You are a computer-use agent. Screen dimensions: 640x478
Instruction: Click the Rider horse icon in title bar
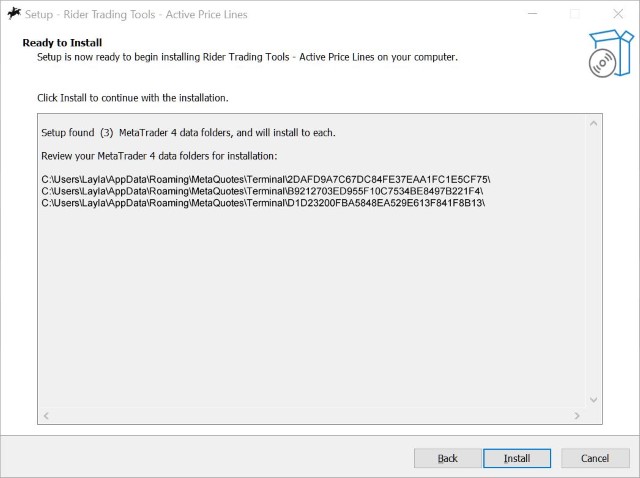coord(13,14)
